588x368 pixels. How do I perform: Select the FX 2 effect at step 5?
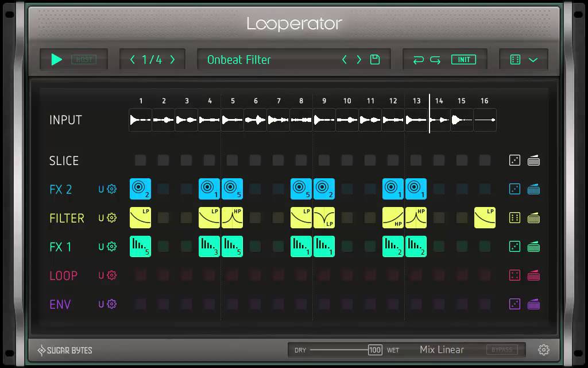click(x=232, y=189)
